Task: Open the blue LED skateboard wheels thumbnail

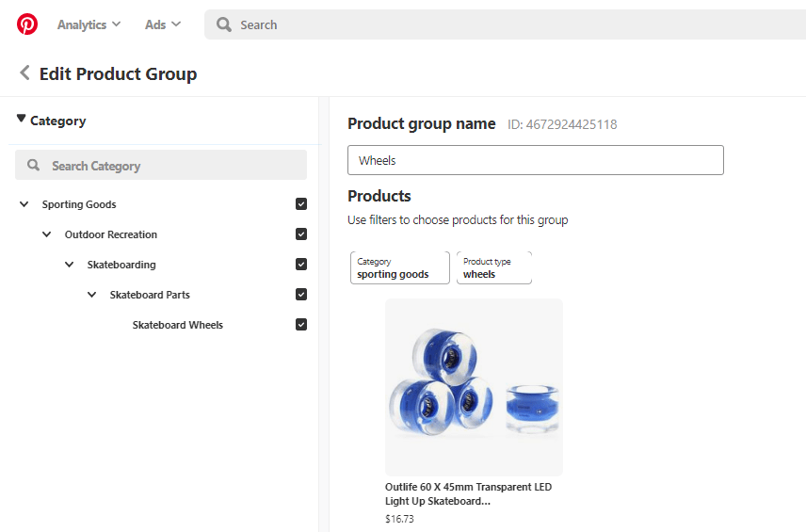Action: (474, 387)
